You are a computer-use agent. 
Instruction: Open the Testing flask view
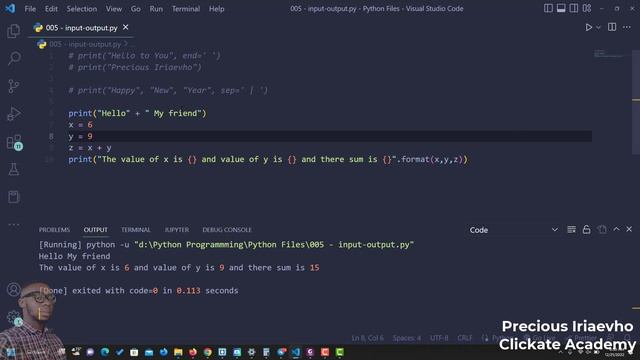click(x=13, y=169)
